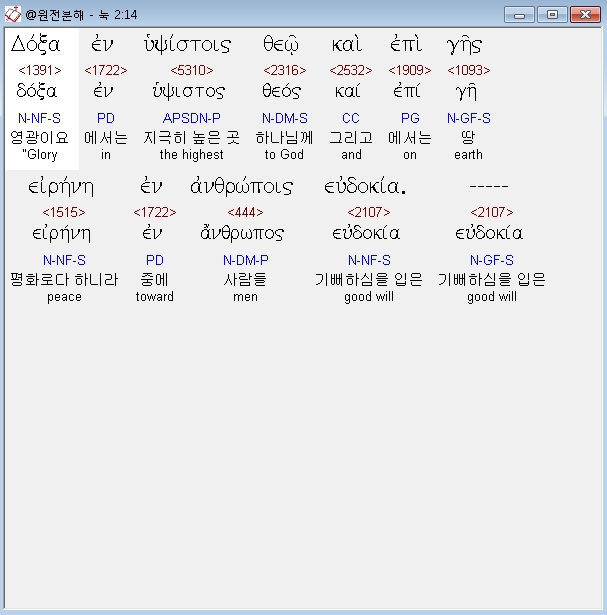Select the Greek word ἐπὶ in the verse line
This screenshot has height=615, width=607.
pyautogui.click(x=406, y=44)
